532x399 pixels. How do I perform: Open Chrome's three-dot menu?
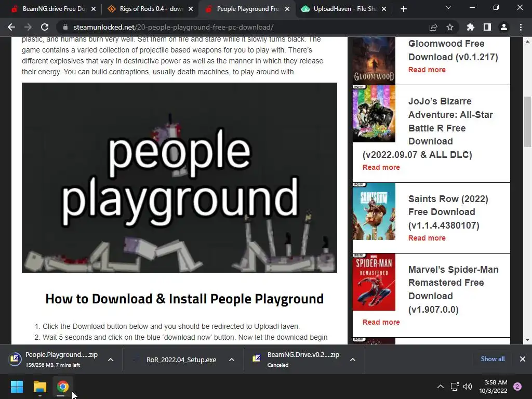pyautogui.click(x=521, y=27)
